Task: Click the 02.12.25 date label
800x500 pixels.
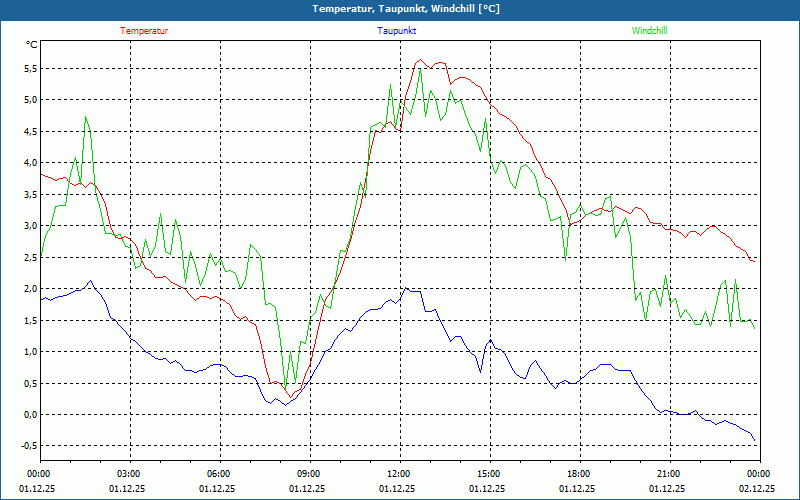Action: click(758, 489)
